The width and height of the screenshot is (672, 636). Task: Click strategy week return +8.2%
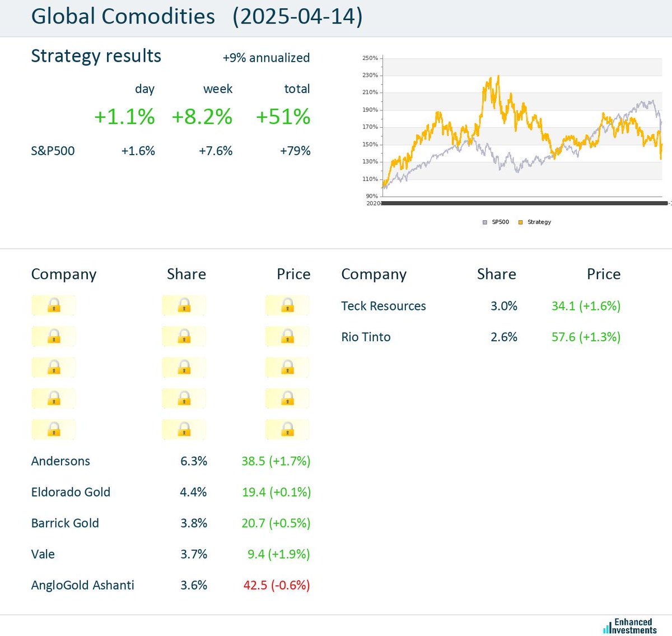(202, 117)
